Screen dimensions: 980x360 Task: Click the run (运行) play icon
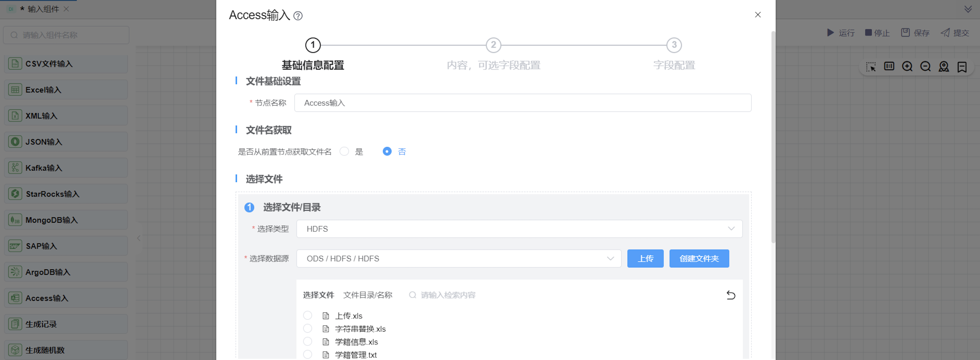[x=830, y=33]
